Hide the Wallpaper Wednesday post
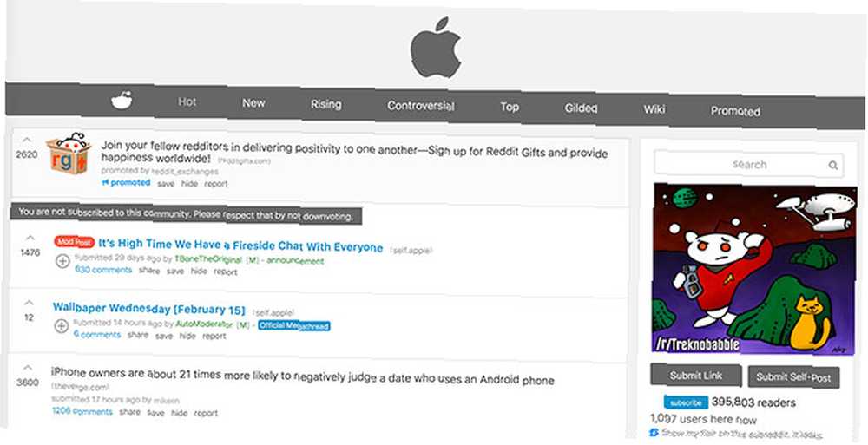Screen dimensions: 868x445 pyautogui.click(x=187, y=336)
